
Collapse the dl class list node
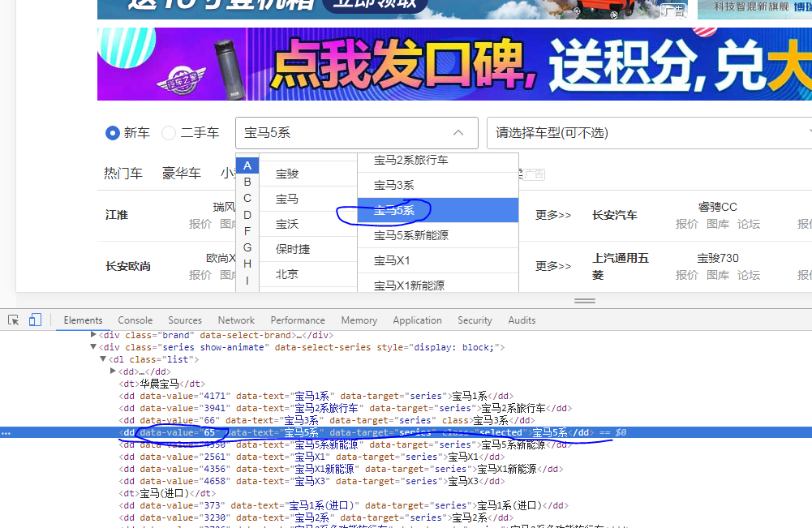pyautogui.click(x=103, y=358)
